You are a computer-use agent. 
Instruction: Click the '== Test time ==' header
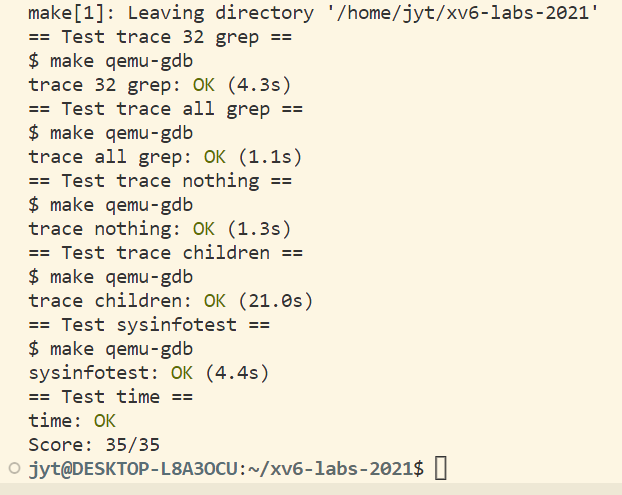(110, 397)
